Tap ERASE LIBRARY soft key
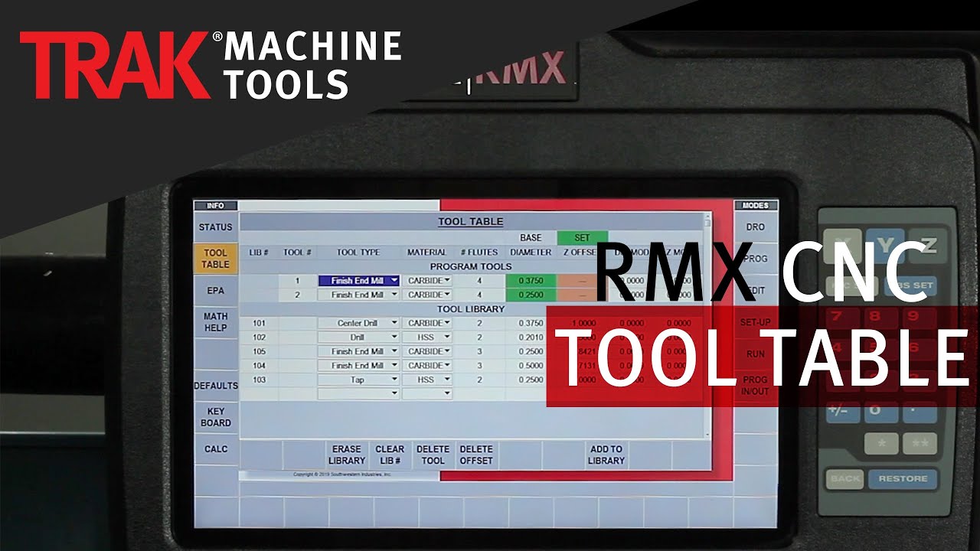Viewport: 980px width, 551px height. tap(347, 455)
